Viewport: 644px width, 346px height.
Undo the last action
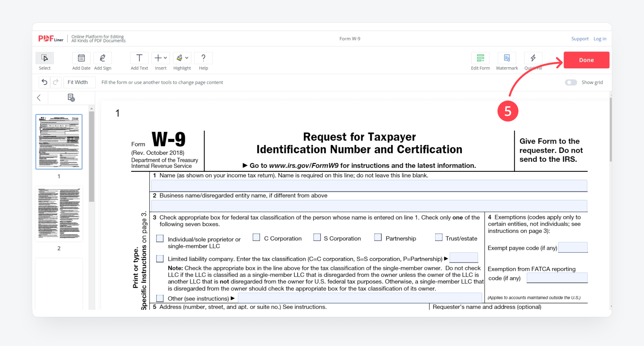point(45,82)
